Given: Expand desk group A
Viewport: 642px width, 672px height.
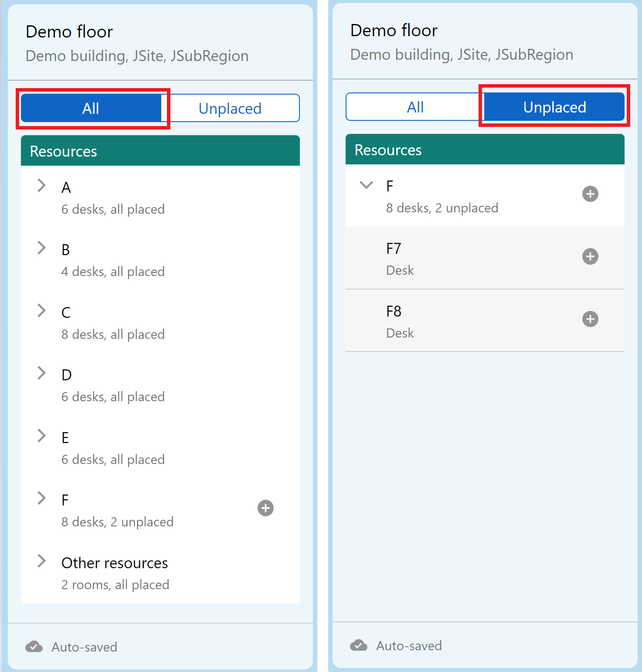Looking at the screenshot, I should (42, 185).
